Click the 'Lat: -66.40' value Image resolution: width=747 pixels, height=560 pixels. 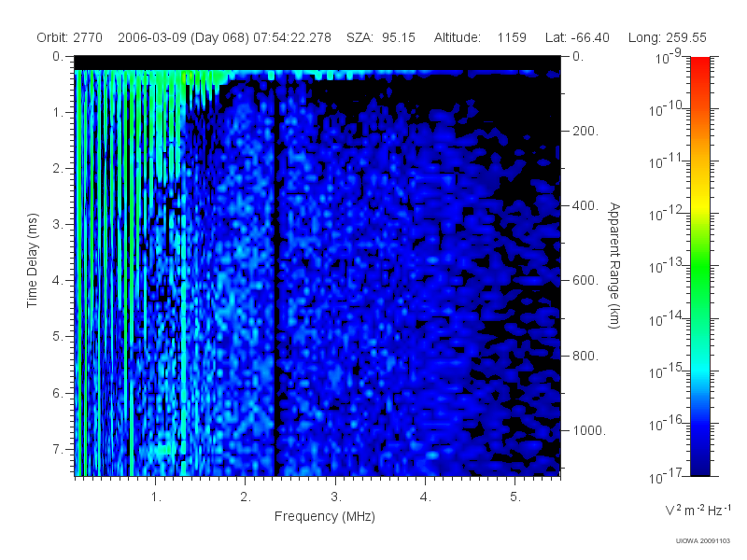pos(577,37)
